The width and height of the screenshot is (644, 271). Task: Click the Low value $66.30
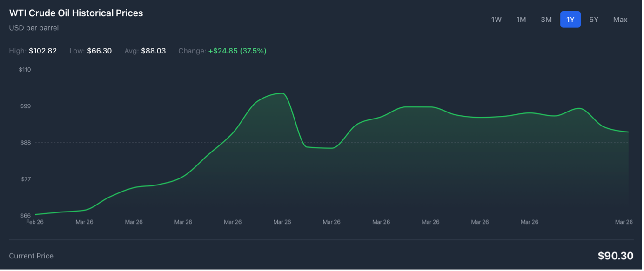pos(99,51)
